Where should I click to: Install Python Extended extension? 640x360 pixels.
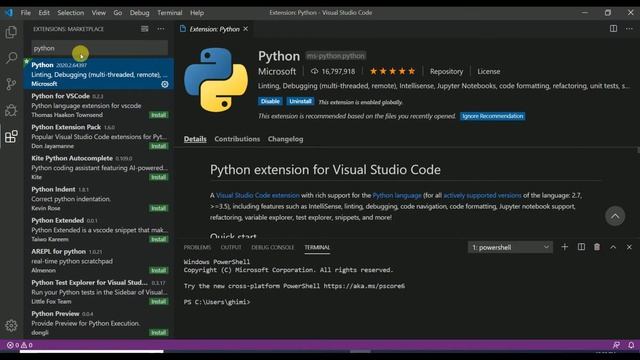tap(159, 239)
